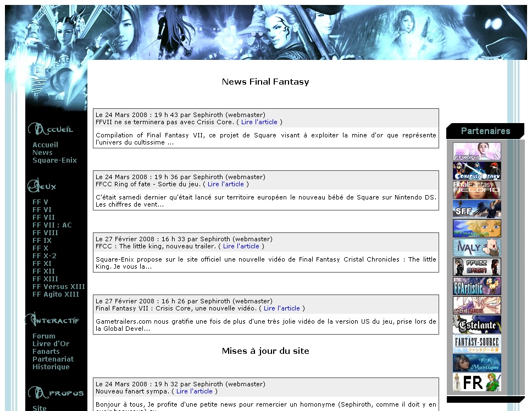This screenshot has height=411, width=532.
Task: Select FF XI in the Jeux menu
Action: click(42, 264)
